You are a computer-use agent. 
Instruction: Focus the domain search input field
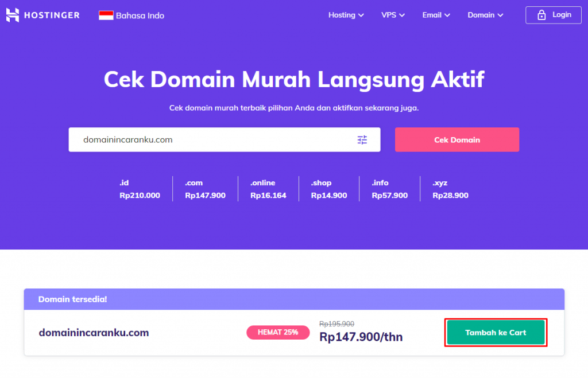pos(225,140)
